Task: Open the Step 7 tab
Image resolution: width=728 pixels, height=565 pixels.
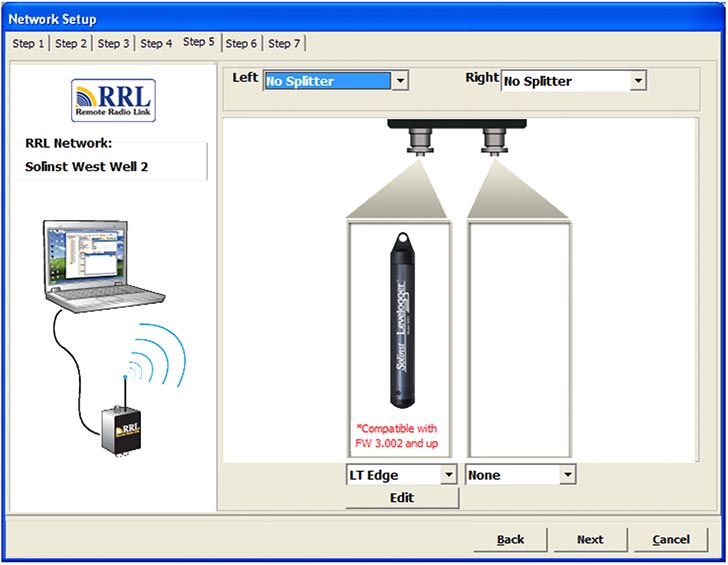Action: (284, 43)
